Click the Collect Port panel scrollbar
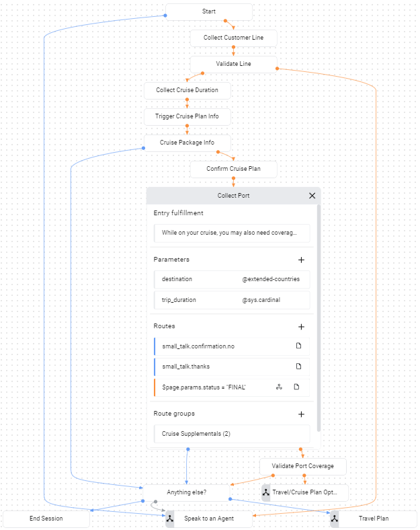 pyautogui.click(x=319, y=316)
